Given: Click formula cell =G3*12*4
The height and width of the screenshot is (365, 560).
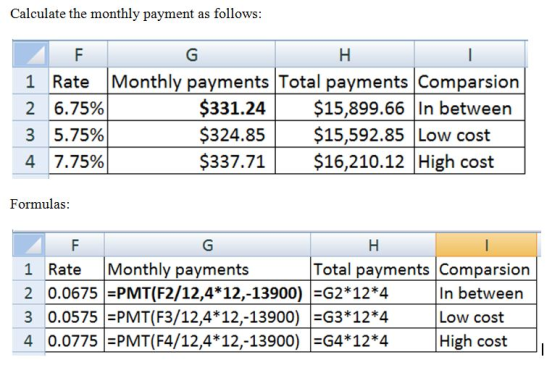Looking at the screenshot, I should click(x=373, y=317).
